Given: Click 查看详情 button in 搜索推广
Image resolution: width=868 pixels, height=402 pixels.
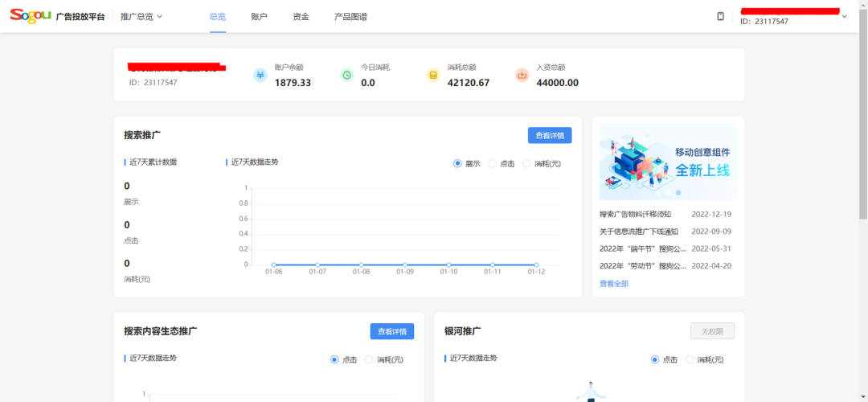Looking at the screenshot, I should (x=550, y=135).
